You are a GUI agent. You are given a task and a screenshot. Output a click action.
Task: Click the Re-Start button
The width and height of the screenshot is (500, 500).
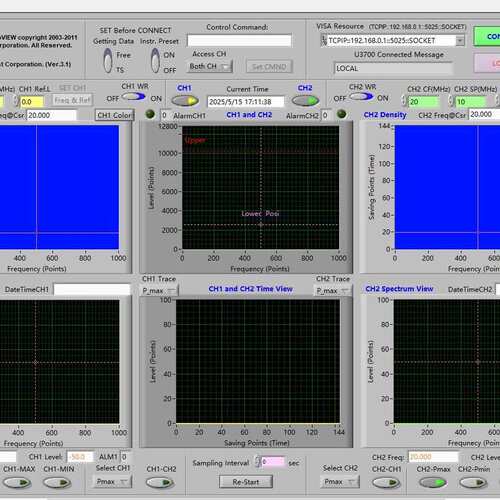[x=246, y=482]
